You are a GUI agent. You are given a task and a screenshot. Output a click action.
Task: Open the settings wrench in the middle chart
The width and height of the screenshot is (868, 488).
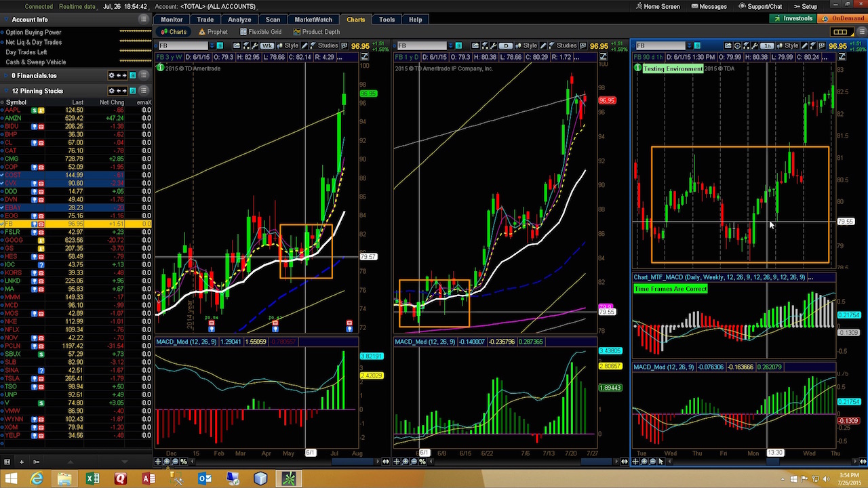coord(494,46)
